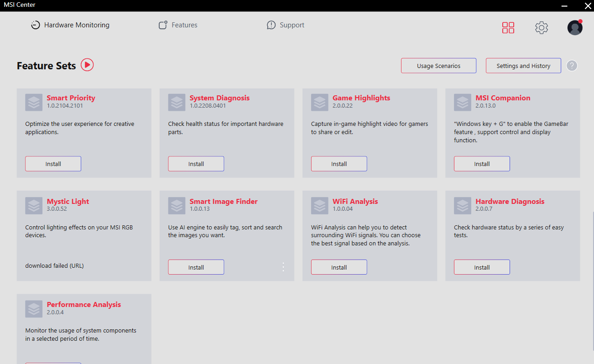Viewport: 594px width, 364px height.
Task: Click the System Diagnosis title
Action: [219, 98]
